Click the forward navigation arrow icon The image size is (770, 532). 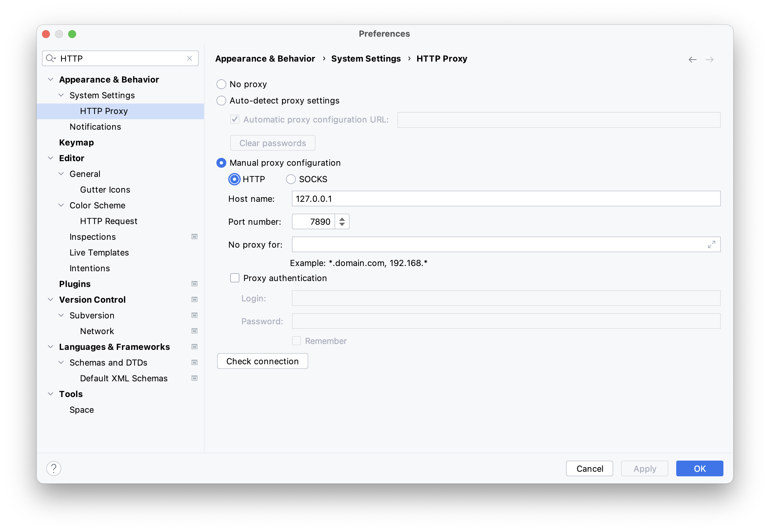(709, 60)
